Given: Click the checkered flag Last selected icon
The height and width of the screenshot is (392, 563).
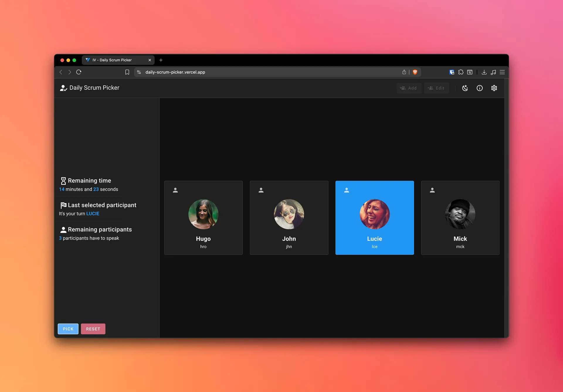Looking at the screenshot, I should [63, 205].
